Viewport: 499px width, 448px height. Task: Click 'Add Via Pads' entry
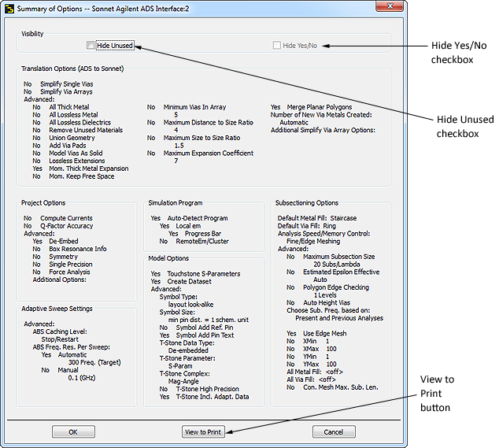coord(68,146)
